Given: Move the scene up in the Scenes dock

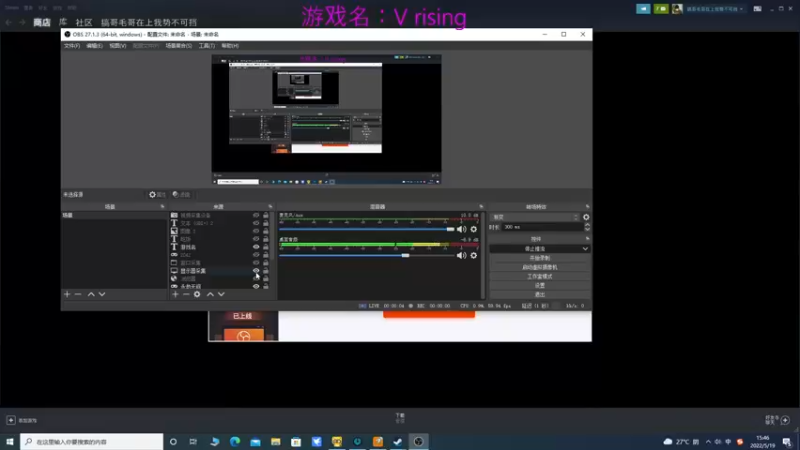Looking at the screenshot, I should click(x=91, y=294).
